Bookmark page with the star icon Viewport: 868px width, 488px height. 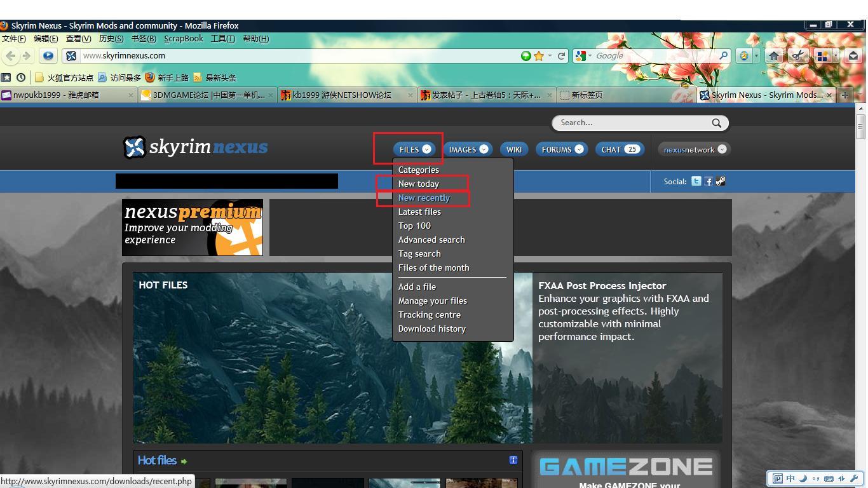539,56
